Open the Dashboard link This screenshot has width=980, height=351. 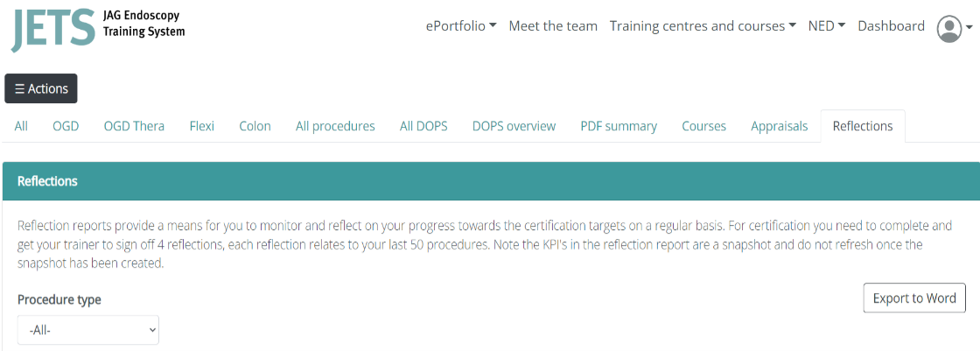click(891, 26)
